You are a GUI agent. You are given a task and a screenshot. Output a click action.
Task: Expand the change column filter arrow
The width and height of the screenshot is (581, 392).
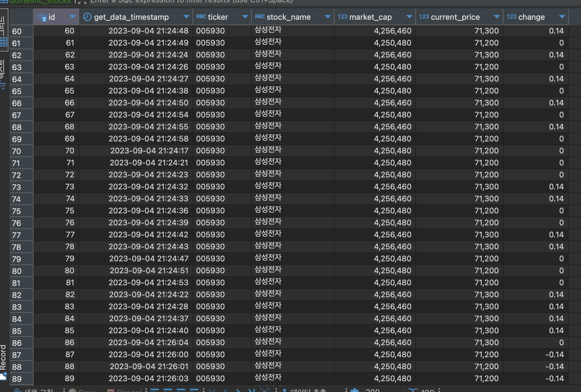pyautogui.click(x=562, y=17)
